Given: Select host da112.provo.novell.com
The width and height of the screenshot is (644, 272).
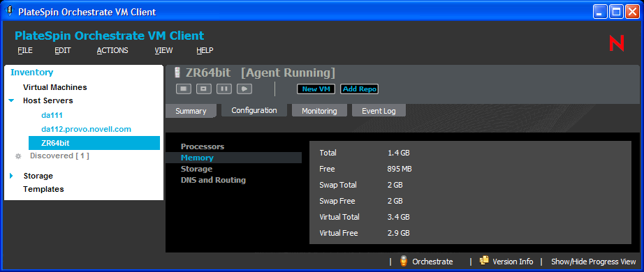Looking at the screenshot, I should pyautogui.click(x=86, y=129).
